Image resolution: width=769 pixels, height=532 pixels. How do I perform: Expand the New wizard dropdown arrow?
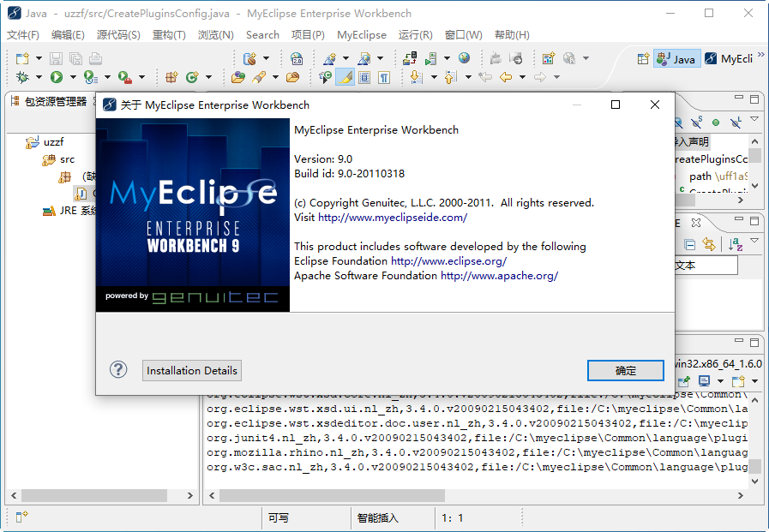point(38,59)
